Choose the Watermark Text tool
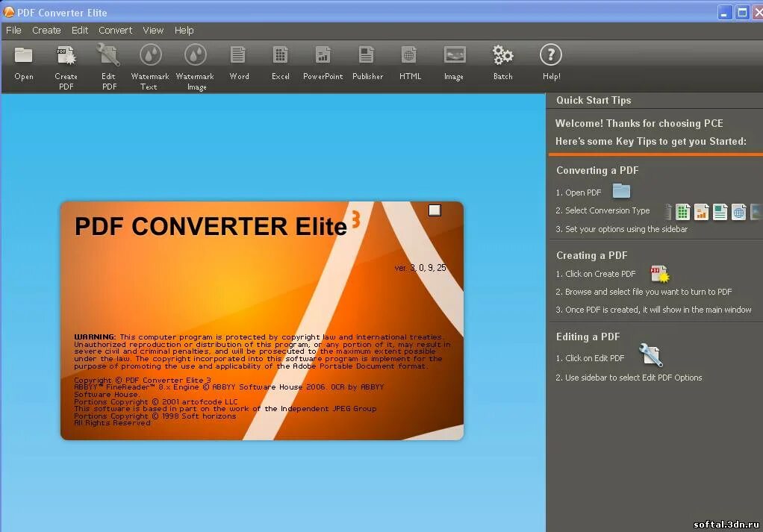This screenshot has height=532, width=763. point(150,55)
